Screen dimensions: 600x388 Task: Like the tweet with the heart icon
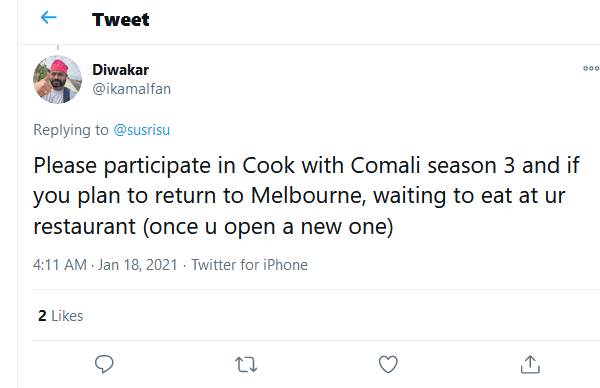tap(388, 364)
